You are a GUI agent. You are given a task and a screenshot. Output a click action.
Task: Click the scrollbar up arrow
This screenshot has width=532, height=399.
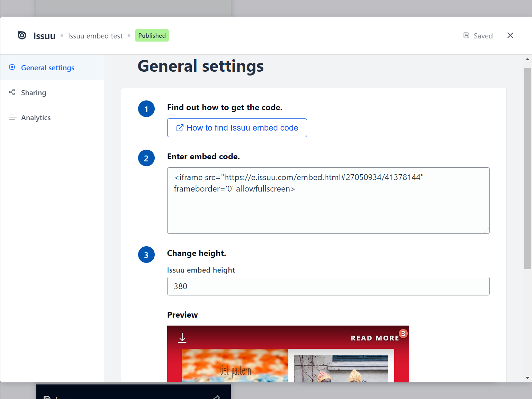528,59
